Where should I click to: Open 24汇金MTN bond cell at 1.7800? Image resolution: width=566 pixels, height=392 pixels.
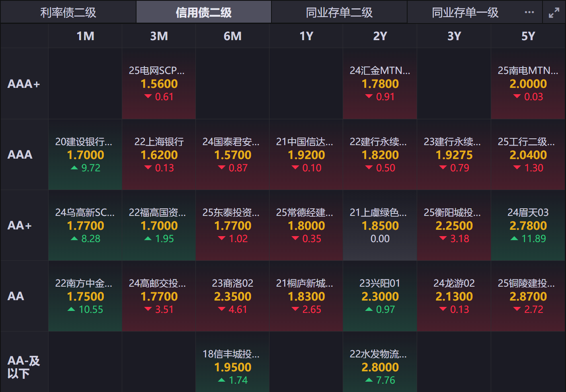tap(380, 84)
